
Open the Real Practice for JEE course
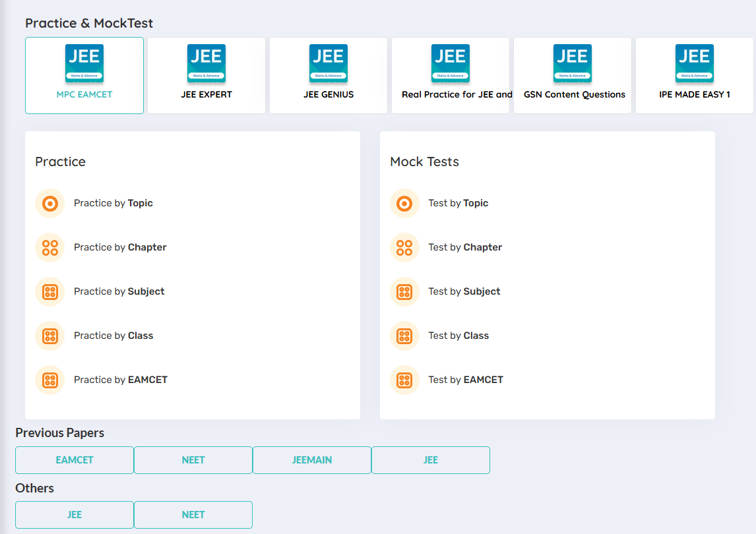pyautogui.click(x=451, y=76)
